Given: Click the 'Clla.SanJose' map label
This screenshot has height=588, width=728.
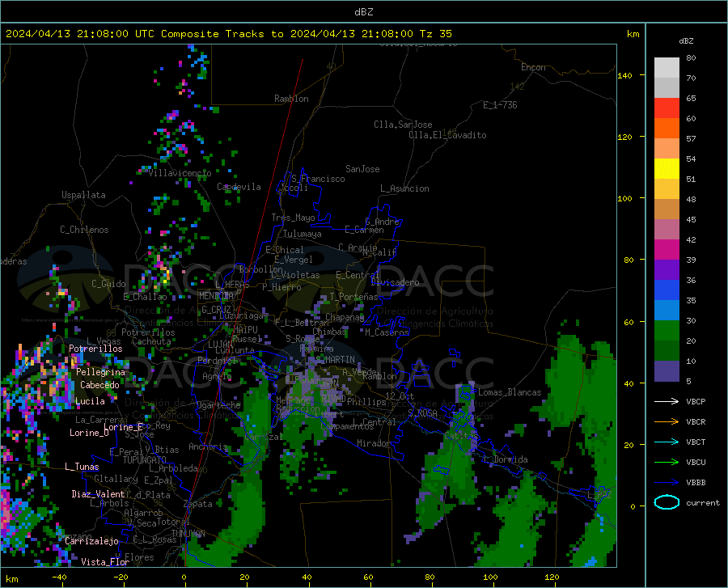Looking at the screenshot, I should [x=403, y=125].
